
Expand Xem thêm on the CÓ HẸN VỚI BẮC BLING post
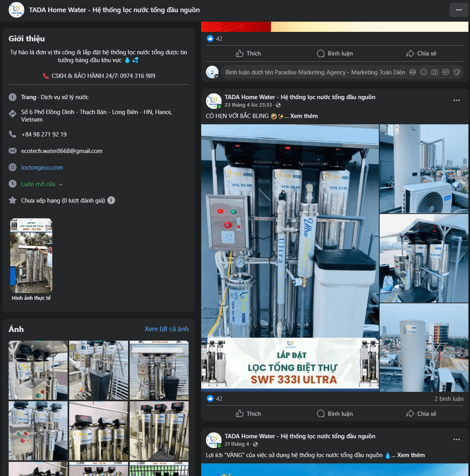coord(304,116)
